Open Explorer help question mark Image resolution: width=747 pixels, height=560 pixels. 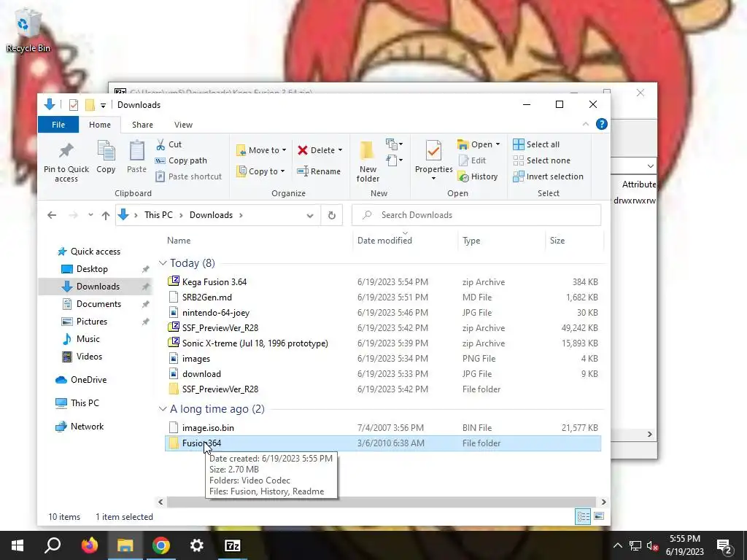coord(602,124)
